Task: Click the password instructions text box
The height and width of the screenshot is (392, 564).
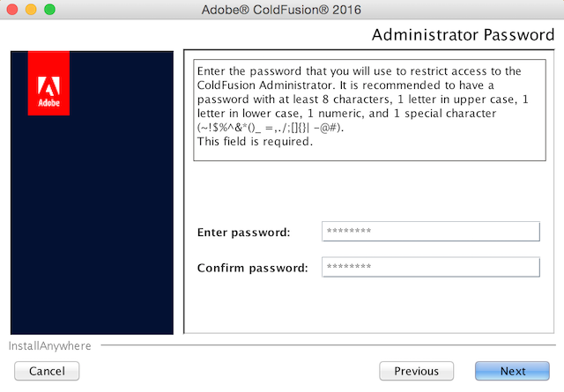Action: (x=369, y=110)
